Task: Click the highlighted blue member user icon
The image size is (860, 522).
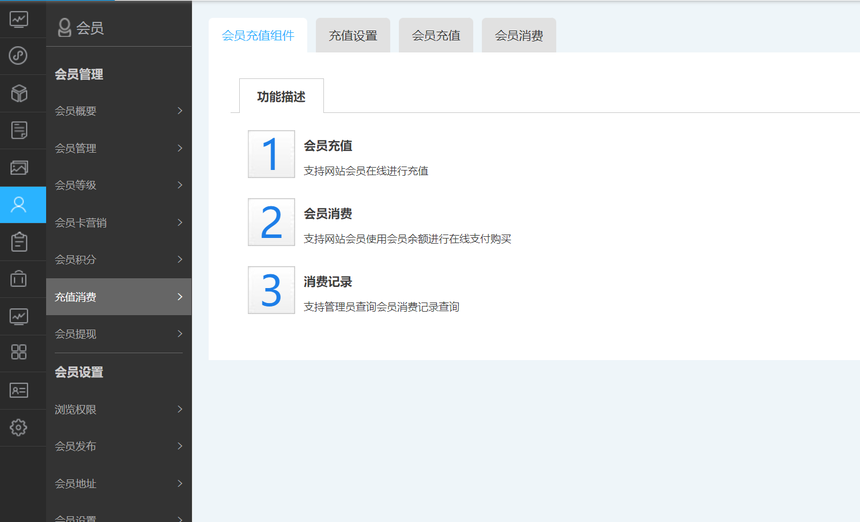Action: point(19,205)
